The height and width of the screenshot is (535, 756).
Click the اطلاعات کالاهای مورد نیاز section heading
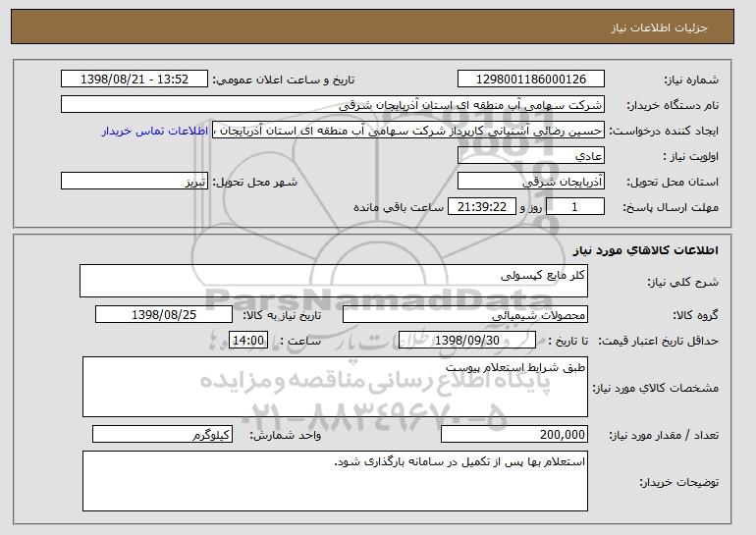646,250
